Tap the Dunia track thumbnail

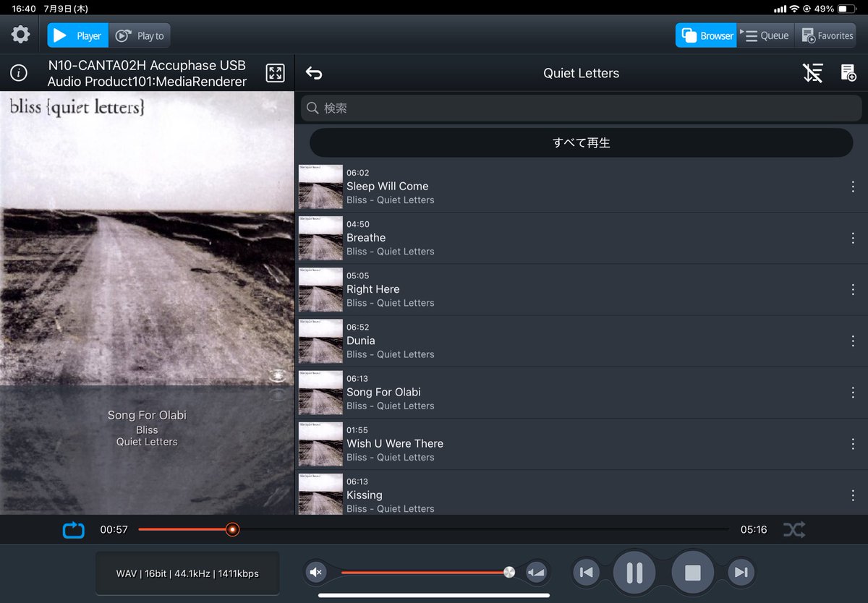click(x=320, y=341)
